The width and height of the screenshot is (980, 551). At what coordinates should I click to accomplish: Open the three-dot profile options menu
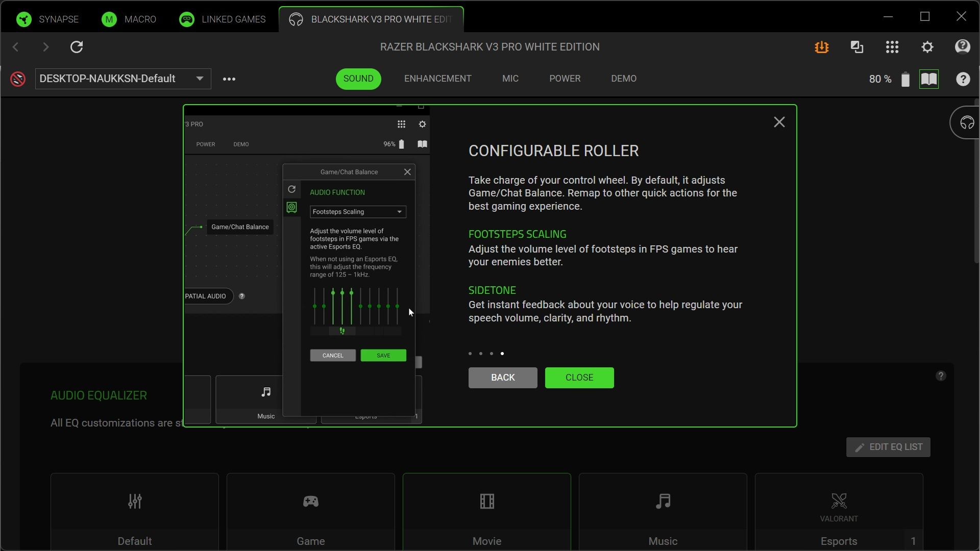point(229,79)
